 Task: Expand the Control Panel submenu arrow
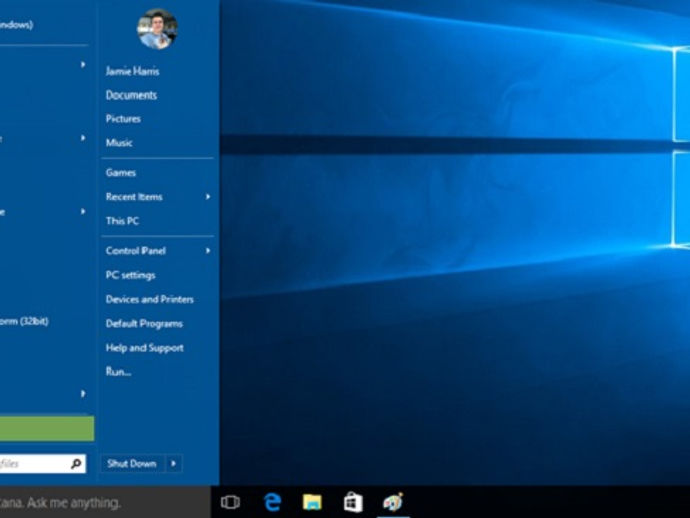click(208, 251)
